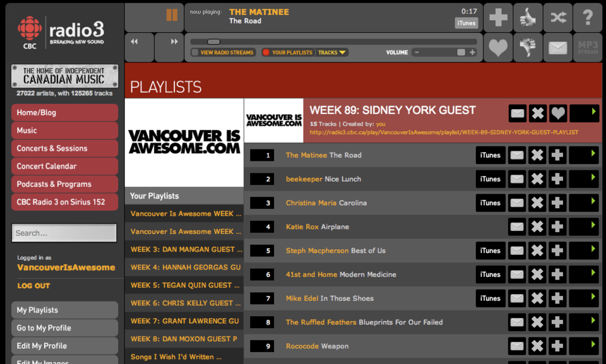Increase volume with the plus button
606x364 pixels.
click(x=472, y=52)
